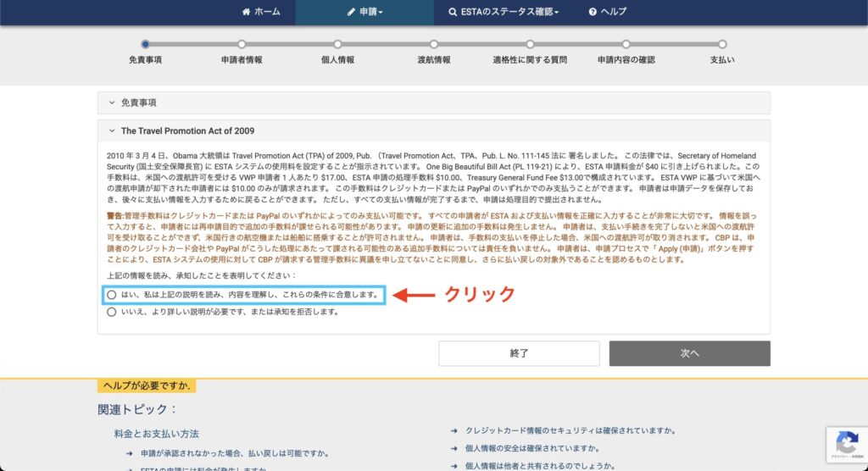
Task: Click the 支払い progress step circle
Action: (x=722, y=44)
